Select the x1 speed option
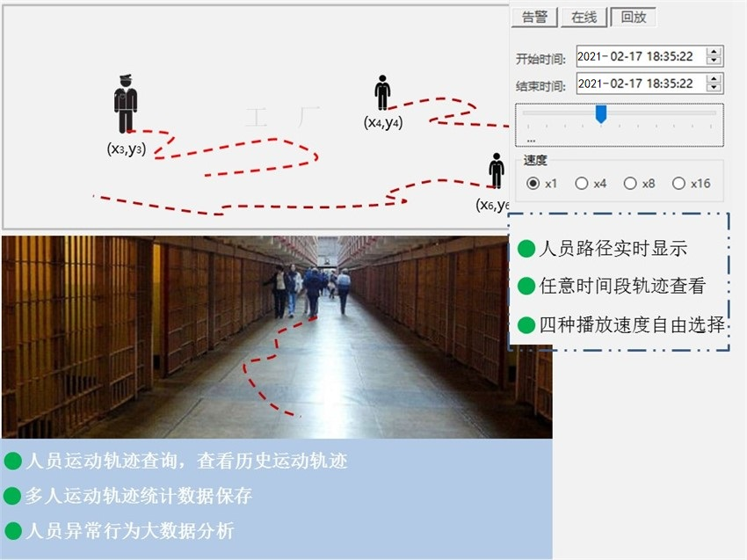The width and height of the screenshot is (747, 560). pos(541,184)
